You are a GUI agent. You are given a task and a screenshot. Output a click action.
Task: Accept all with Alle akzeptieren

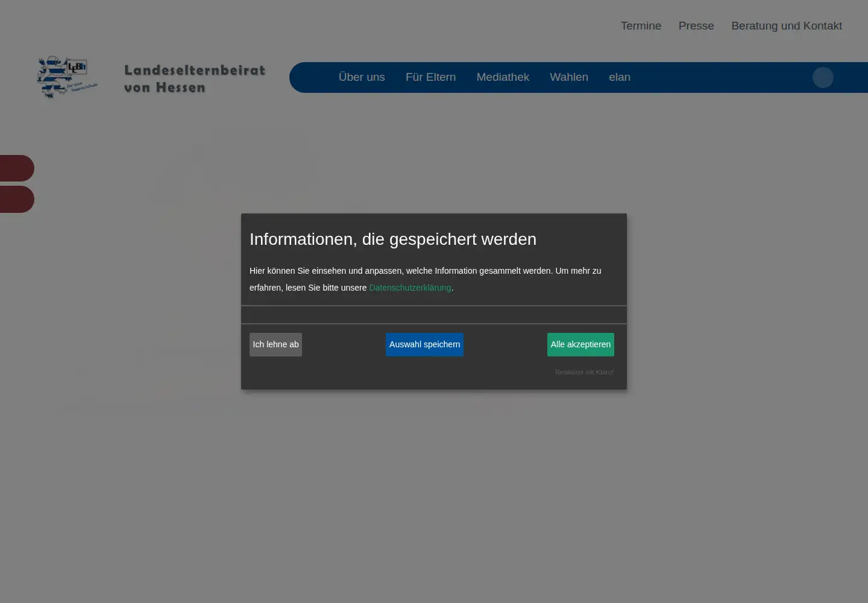point(580,345)
